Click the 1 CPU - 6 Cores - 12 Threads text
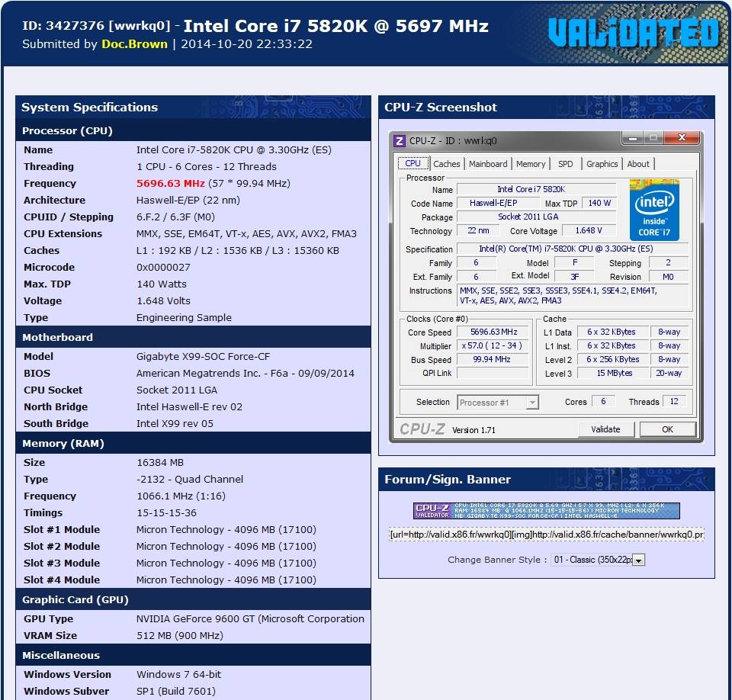Screen dimensions: 732x700 (207, 167)
